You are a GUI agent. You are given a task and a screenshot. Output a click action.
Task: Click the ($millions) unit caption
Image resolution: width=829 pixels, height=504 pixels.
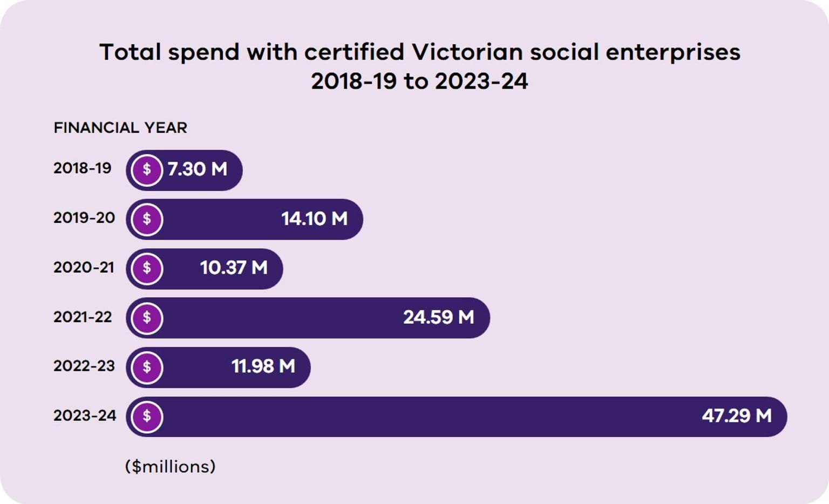tap(170, 466)
